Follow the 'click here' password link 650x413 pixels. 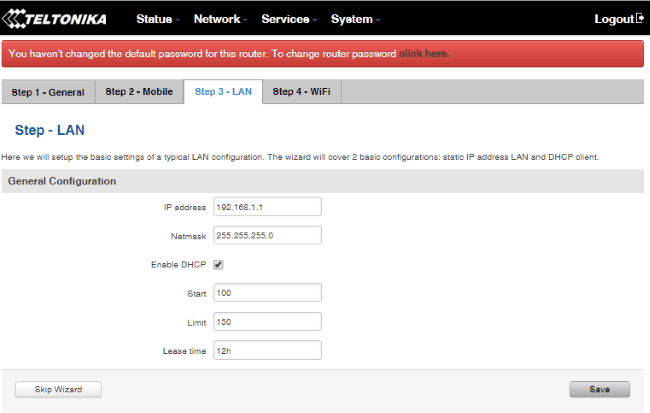click(x=424, y=53)
